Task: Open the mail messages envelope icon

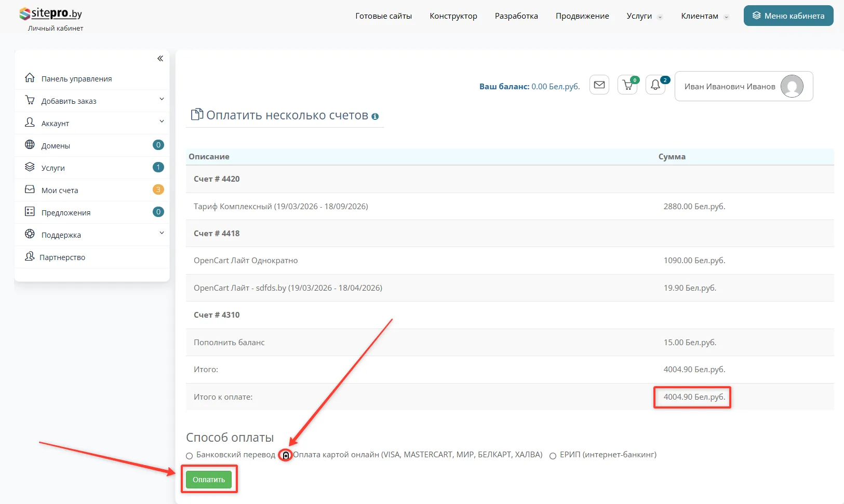Action: pyautogui.click(x=599, y=85)
